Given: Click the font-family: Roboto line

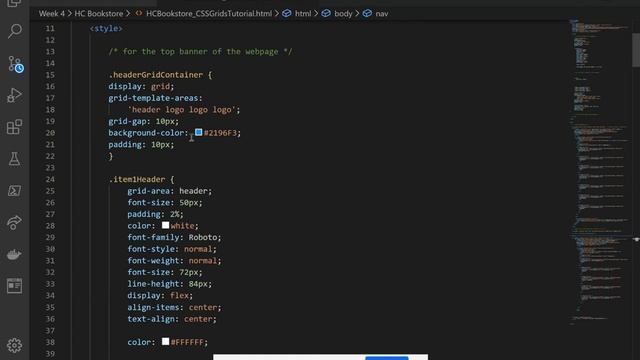Looking at the screenshot, I should [x=174, y=237].
